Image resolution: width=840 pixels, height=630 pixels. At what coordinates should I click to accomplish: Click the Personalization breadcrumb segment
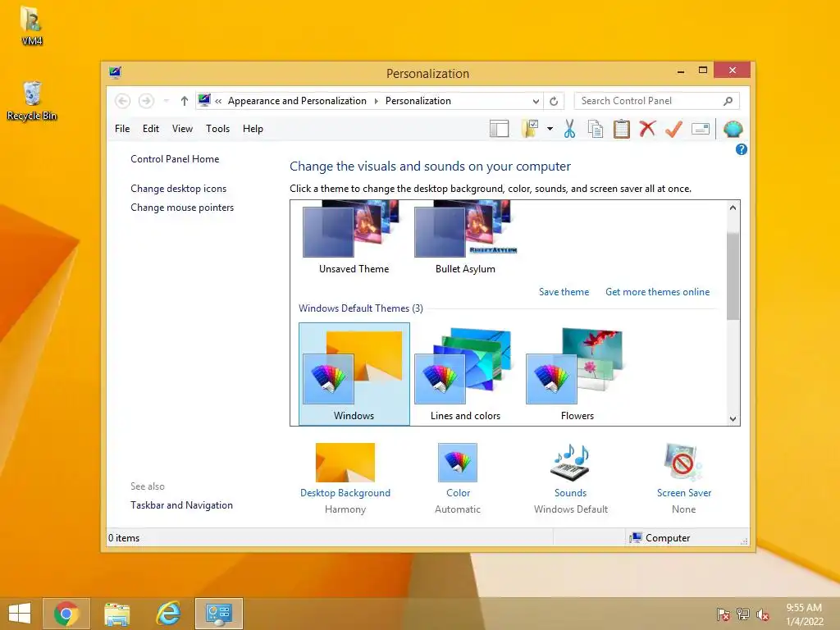418,101
